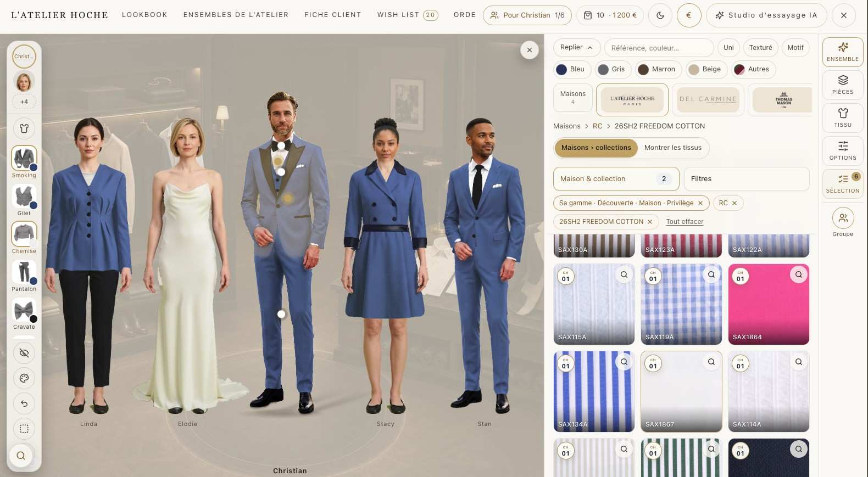868x477 pixels.
Task: Open the Maison & collection dropdown
Action: [616, 179]
